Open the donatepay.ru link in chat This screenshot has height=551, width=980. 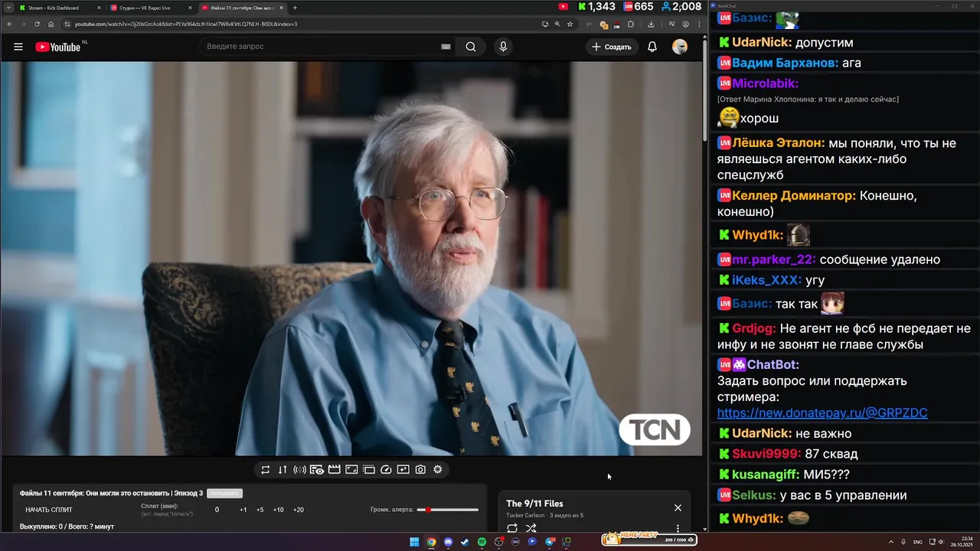click(822, 413)
